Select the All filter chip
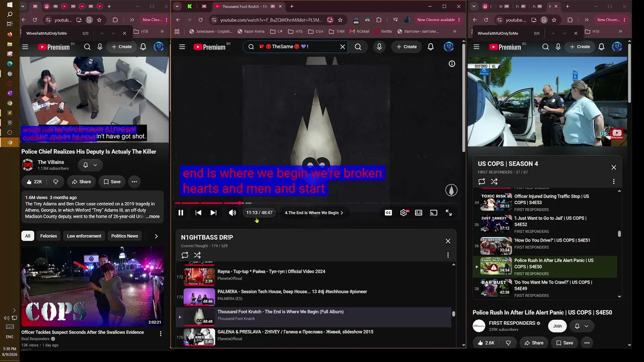This screenshot has width=644, height=362. click(x=28, y=236)
